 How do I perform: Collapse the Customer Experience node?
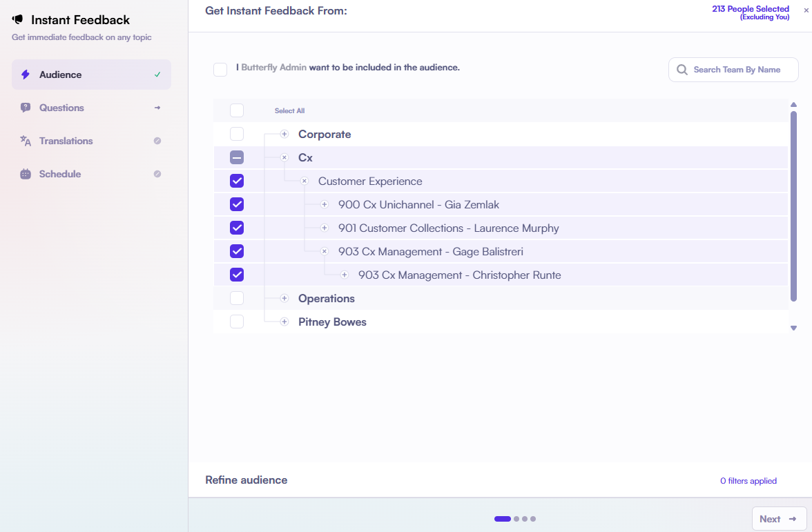pos(304,181)
